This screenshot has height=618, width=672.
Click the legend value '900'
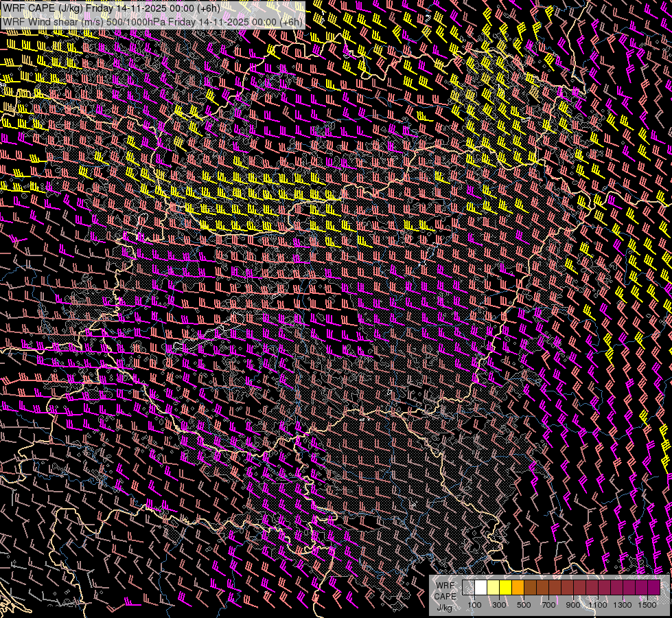click(573, 605)
